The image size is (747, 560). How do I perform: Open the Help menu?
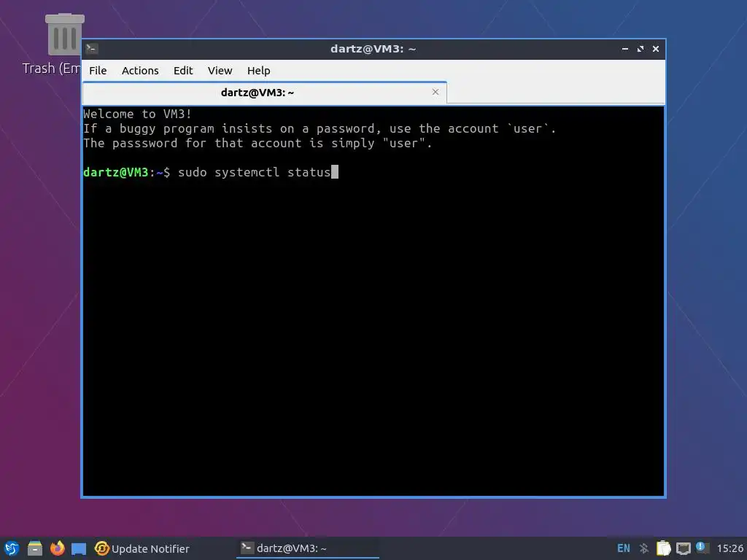point(259,71)
